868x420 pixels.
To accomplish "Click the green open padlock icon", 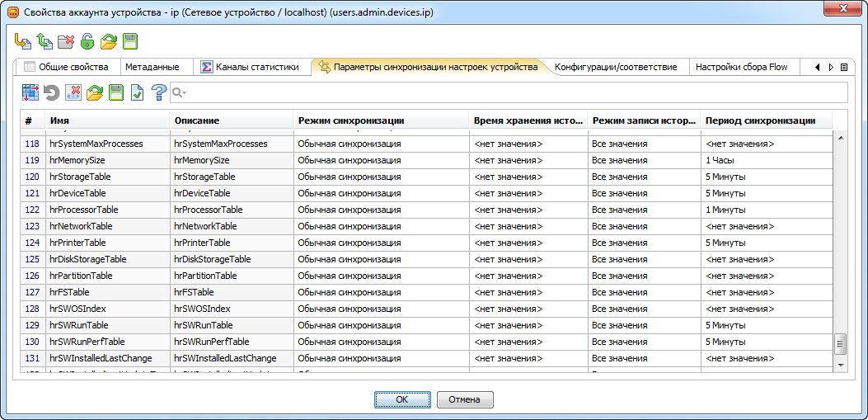I will point(87,40).
